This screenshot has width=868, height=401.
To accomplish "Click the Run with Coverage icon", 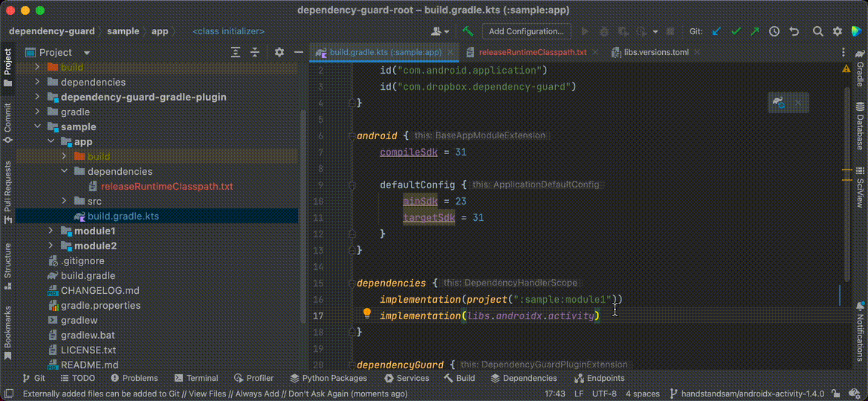I will pyautogui.click(x=622, y=31).
